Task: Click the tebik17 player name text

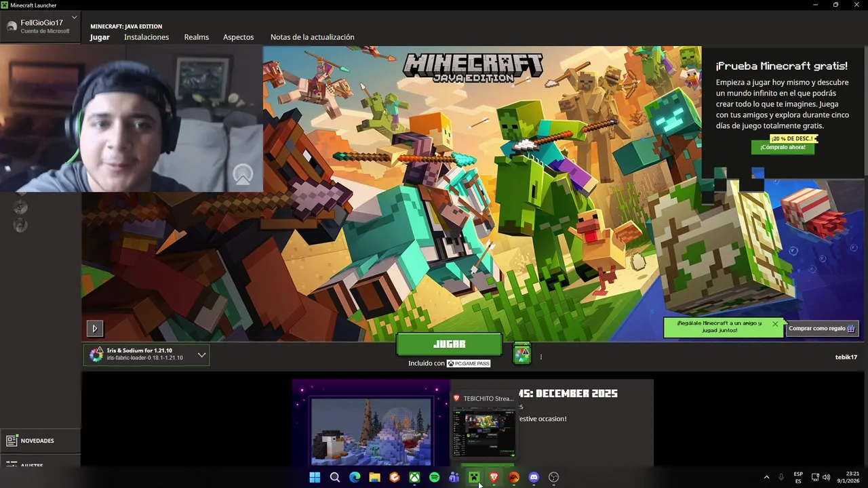Action: [846, 357]
